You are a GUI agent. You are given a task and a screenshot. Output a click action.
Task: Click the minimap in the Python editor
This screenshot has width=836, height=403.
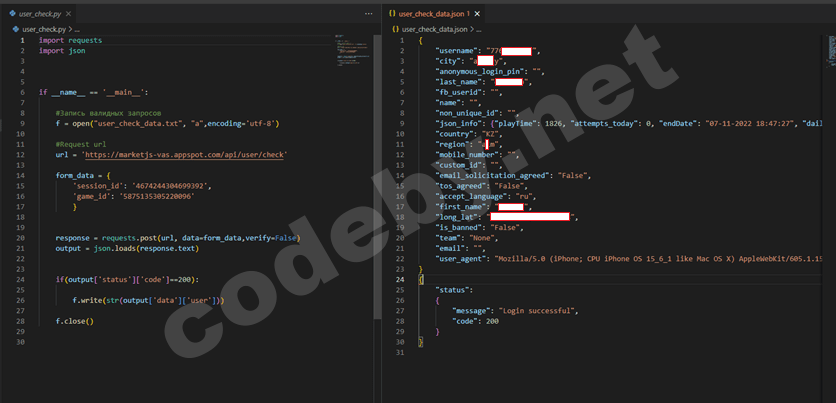(352, 50)
